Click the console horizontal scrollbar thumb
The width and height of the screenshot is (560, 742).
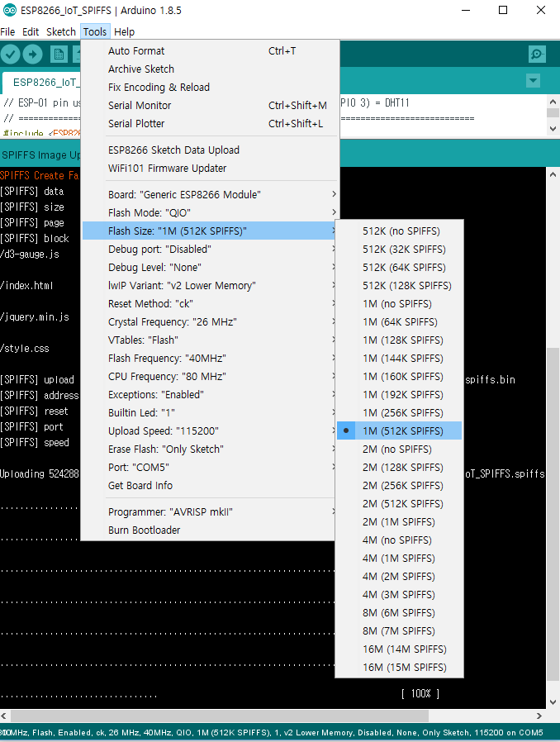[x=220, y=716]
